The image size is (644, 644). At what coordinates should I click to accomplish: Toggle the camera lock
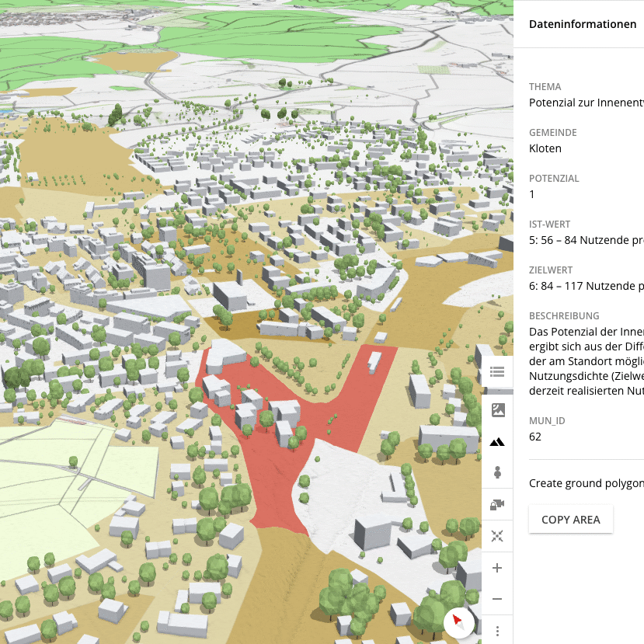pos(497,505)
